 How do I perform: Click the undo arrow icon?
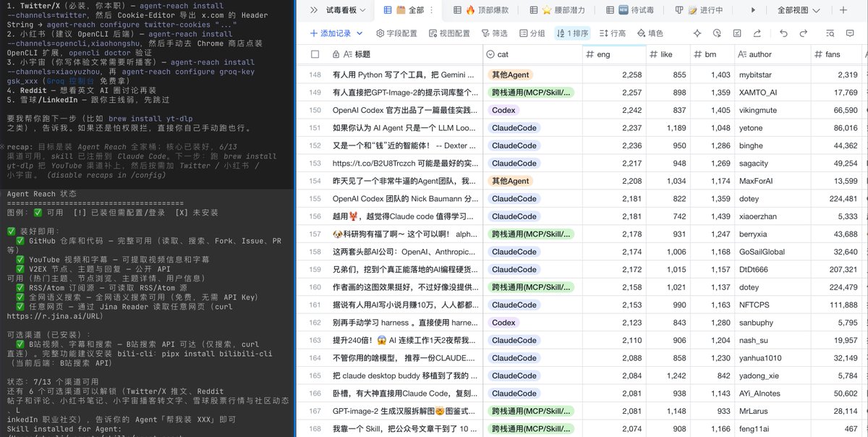coord(783,33)
